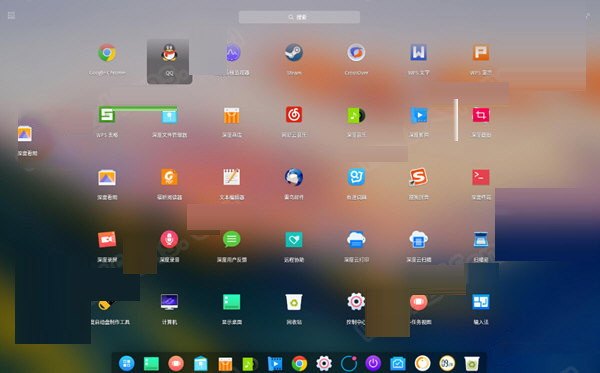Open File Manager from the dock
Screen dimensions: 600x373
click(x=201, y=363)
